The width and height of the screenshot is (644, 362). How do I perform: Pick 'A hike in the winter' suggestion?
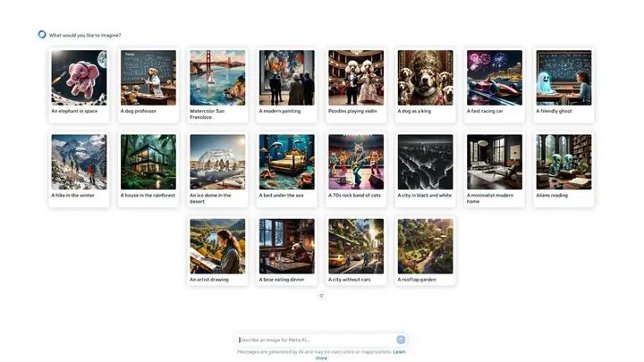pyautogui.click(x=79, y=168)
